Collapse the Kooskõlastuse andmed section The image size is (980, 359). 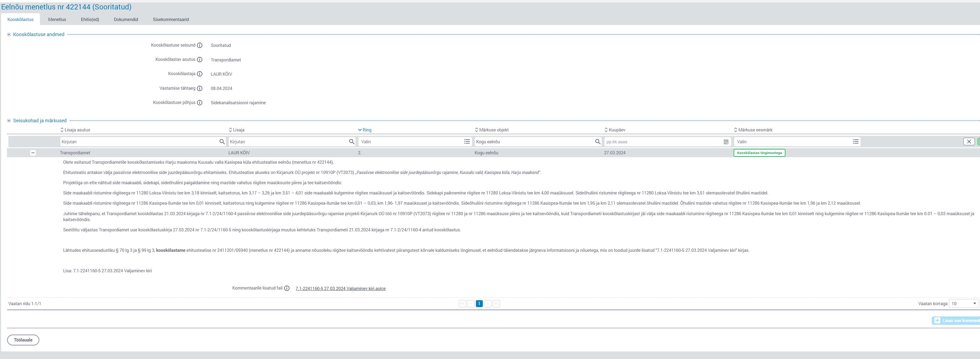click(x=9, y=34)
